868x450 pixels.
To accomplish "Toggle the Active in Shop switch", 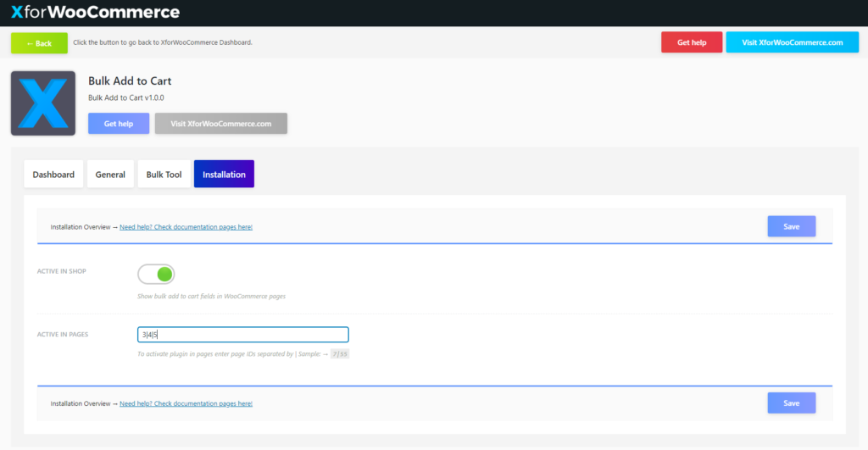I will (156, 274).
